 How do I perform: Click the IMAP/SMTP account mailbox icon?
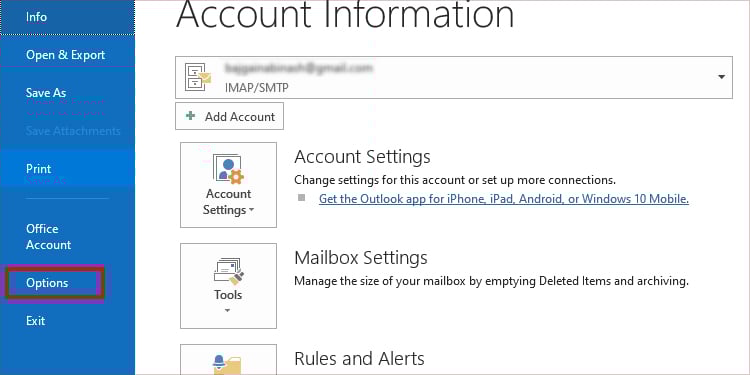pos(198,77)
